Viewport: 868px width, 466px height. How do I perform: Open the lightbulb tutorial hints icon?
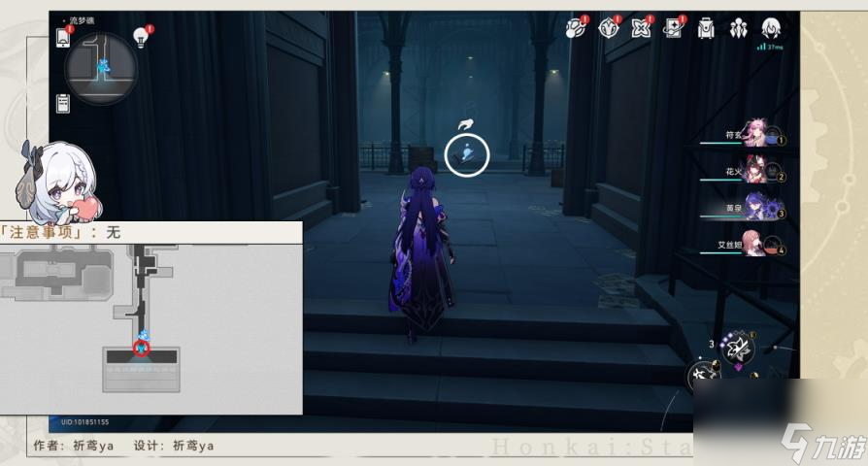pyautogui.click(x=142, y=37)
